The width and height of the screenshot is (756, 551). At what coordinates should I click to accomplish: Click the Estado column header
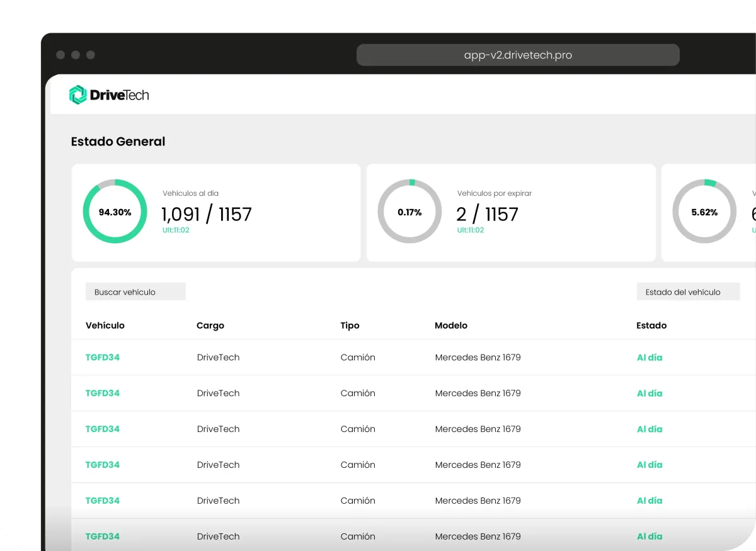coord(651,326)
